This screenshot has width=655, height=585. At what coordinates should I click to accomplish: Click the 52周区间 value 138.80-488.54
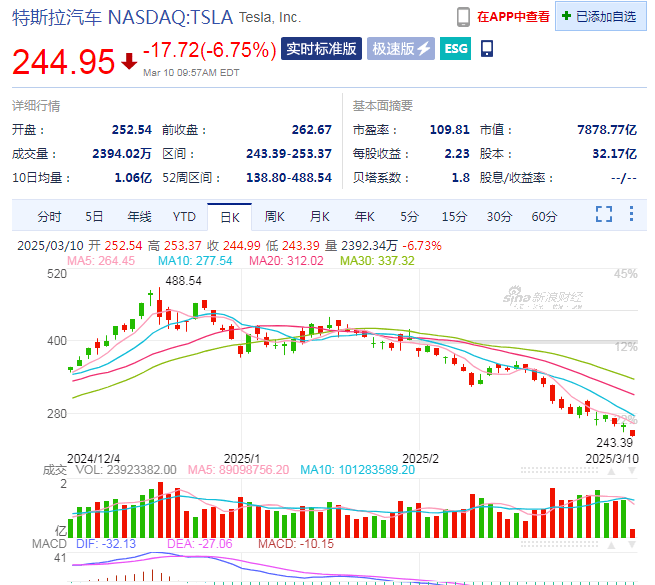pyautogui.click(x=289, y=178)
